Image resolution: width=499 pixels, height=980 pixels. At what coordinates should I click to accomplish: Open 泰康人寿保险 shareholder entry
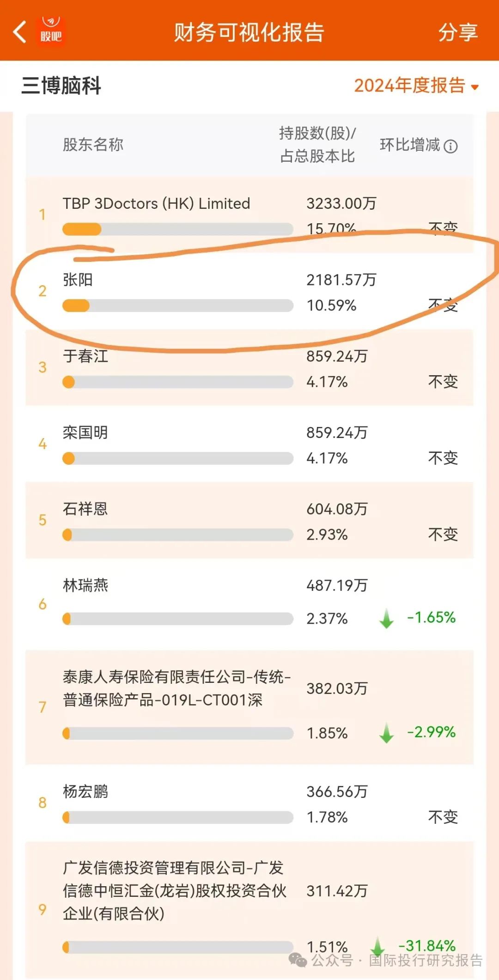[176, 688]
